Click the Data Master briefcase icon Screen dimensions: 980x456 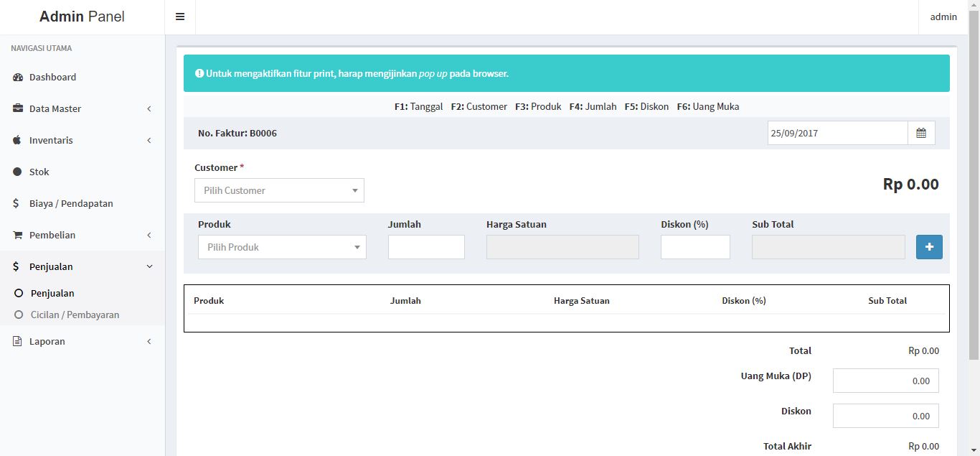(x=18, y=109)
